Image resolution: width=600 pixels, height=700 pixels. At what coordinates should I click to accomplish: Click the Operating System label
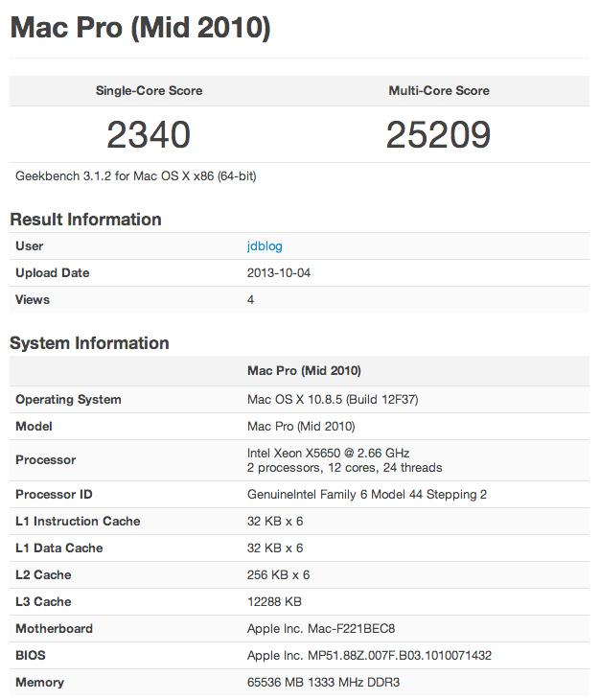pyautogui.click(x=68, y=399)
